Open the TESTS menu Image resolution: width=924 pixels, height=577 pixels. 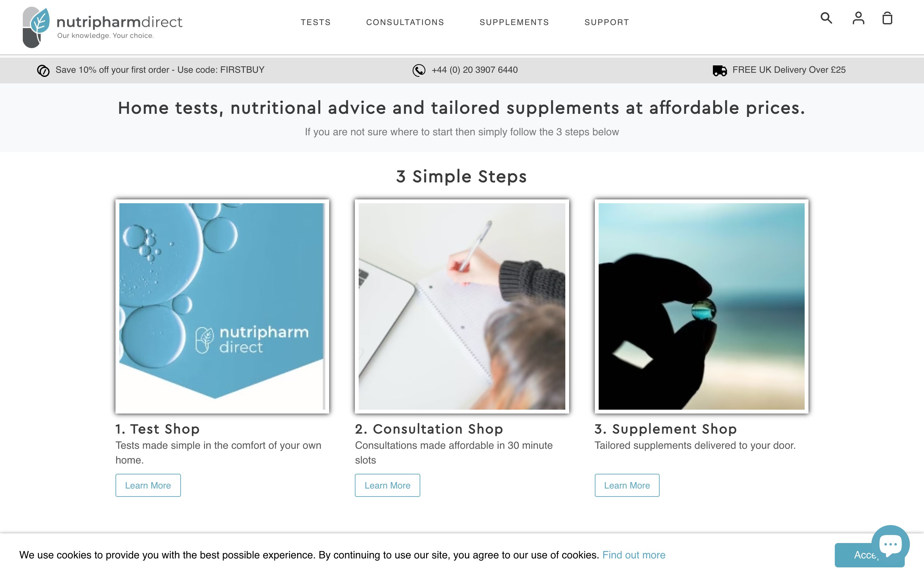(x=316, y=22)
